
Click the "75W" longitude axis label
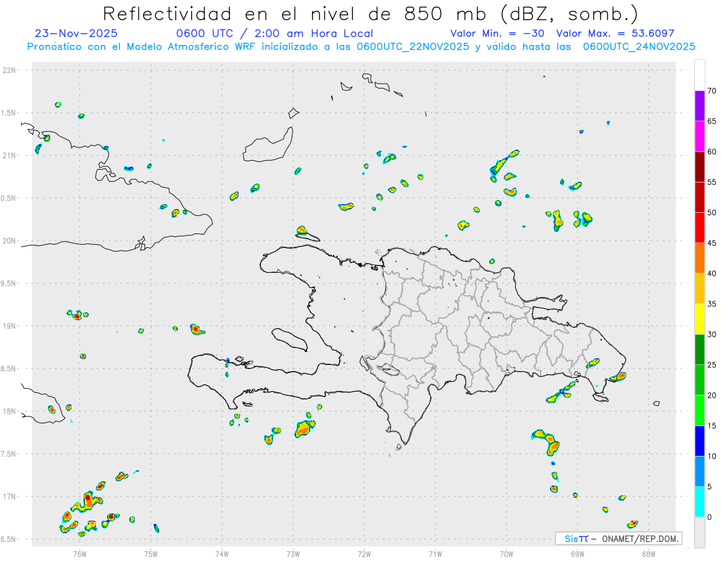pyautogui.click(x=151, y=554)
